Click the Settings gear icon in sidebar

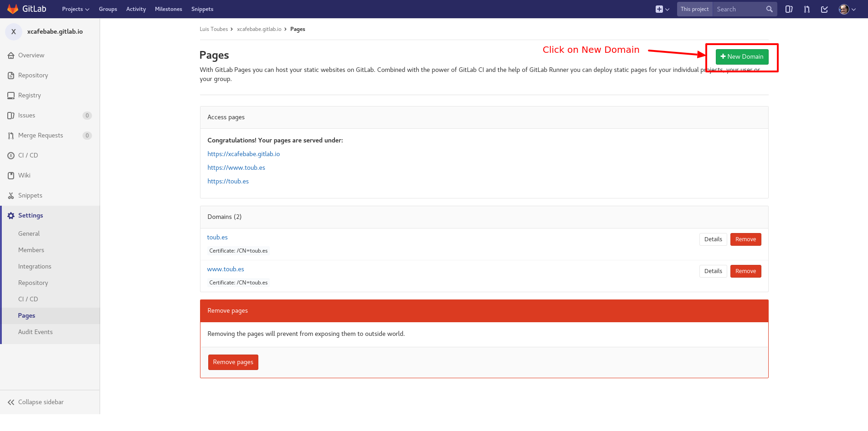tap(11, 216)
